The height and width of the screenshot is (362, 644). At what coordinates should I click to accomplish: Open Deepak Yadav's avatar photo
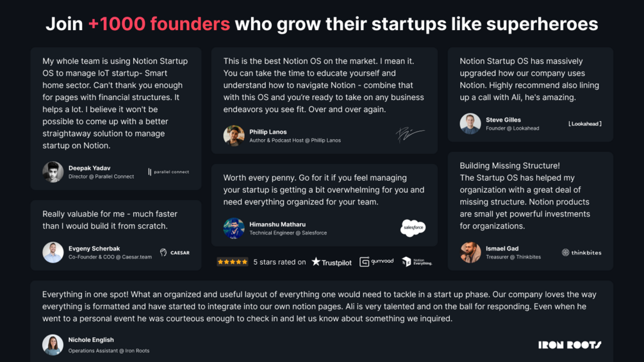point(53,172)
